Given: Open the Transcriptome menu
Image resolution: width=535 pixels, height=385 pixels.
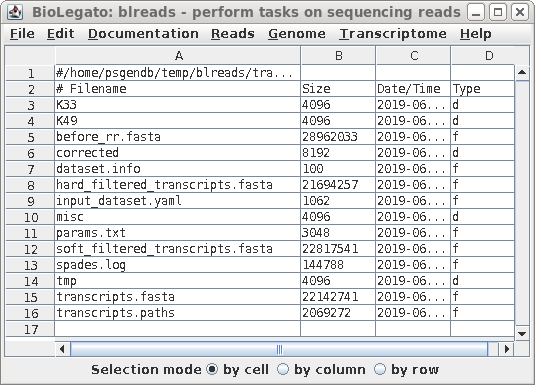Looking at the screenshot, I should pos(393,33).
